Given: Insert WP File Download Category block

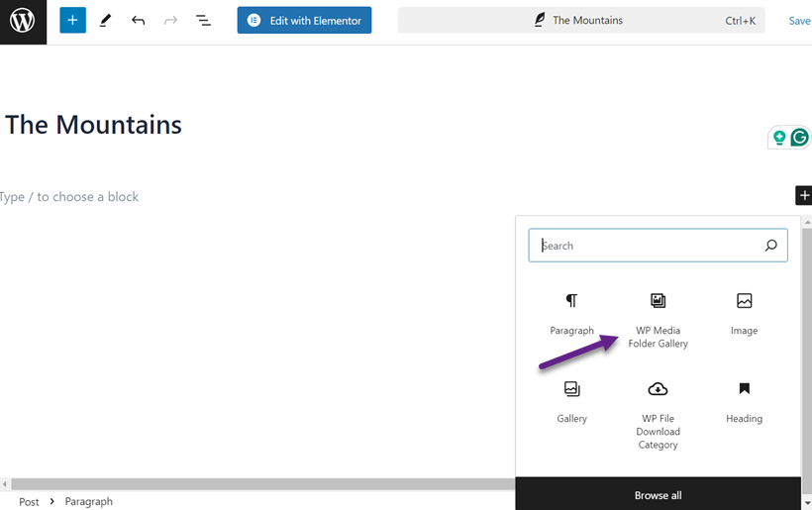Looking at the screenshot, I should click(658, 414).
